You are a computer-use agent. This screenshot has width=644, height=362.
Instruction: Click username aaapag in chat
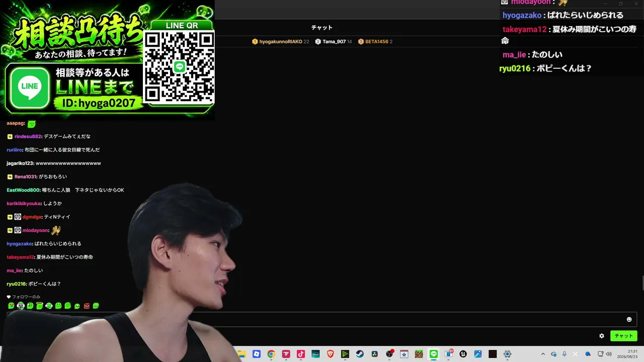coord(15,123)
